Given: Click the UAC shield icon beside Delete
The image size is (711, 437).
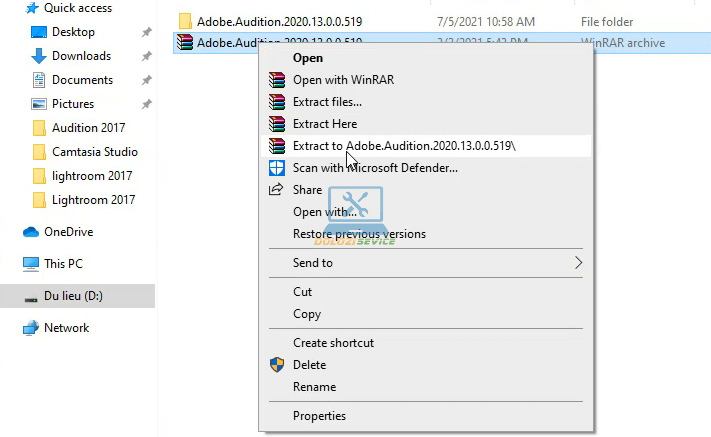Looking at the screenshot, I should 277,365.
